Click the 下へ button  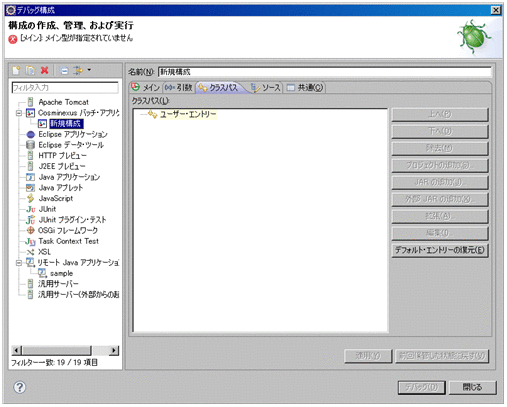click(440, 131)
